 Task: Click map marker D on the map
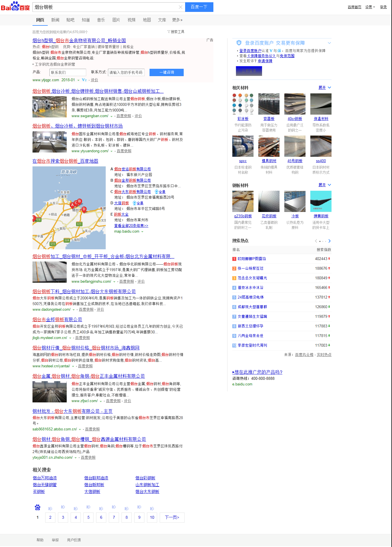tap(84, 209)
